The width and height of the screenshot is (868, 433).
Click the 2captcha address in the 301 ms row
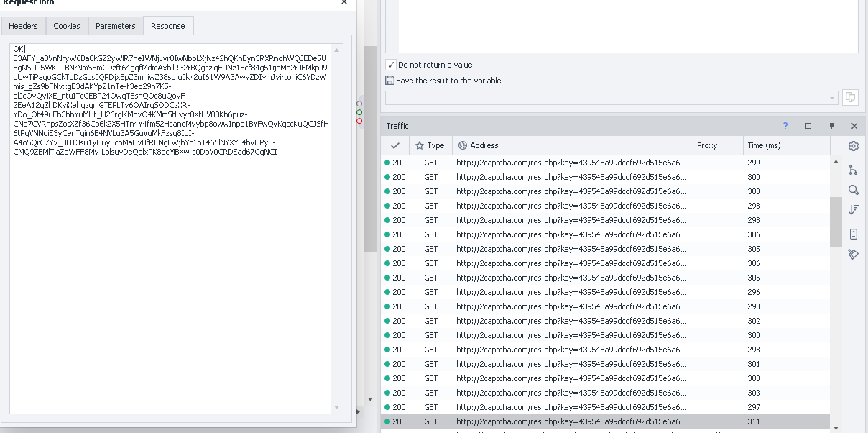click(x=571, y=364)
